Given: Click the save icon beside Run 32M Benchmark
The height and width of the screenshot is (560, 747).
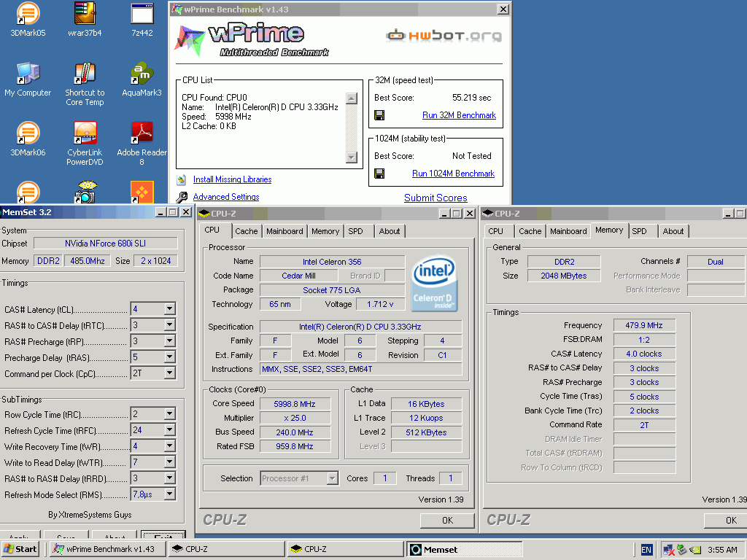Looking at the screenshot, I should pyautogui.click(x=379, y=115).
